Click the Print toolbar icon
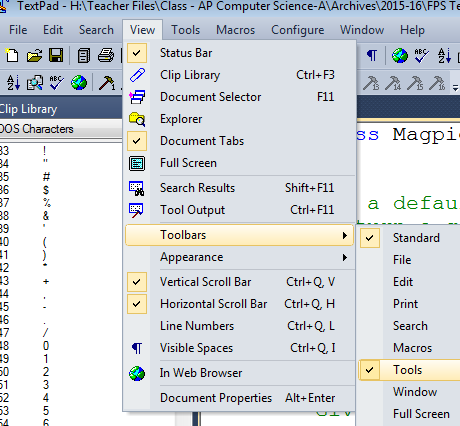Image resolution: width=460 pixels, height=426 pixels. (106, 55)
